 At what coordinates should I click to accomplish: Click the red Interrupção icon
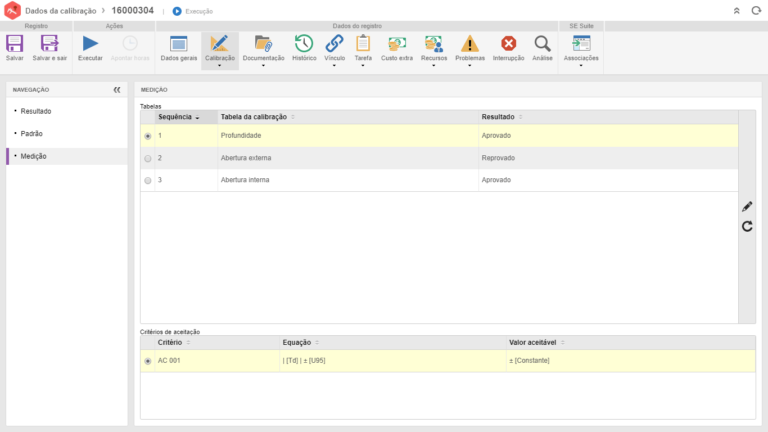(x=508, y=44)
